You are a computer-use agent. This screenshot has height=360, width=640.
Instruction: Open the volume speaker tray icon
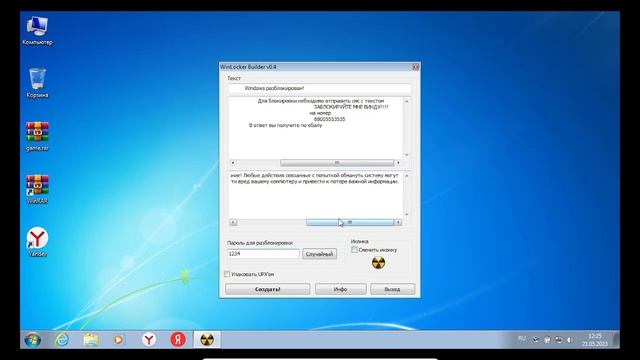coord(570,340)
